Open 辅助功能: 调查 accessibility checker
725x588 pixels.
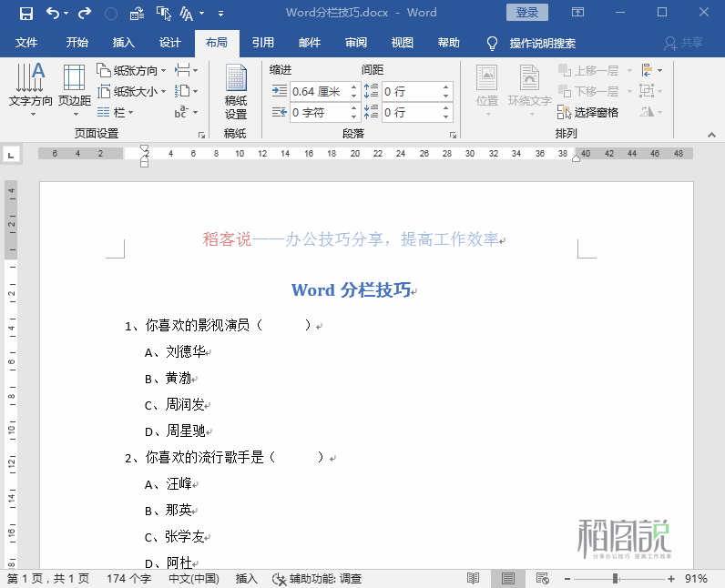(x=317, y=579)
